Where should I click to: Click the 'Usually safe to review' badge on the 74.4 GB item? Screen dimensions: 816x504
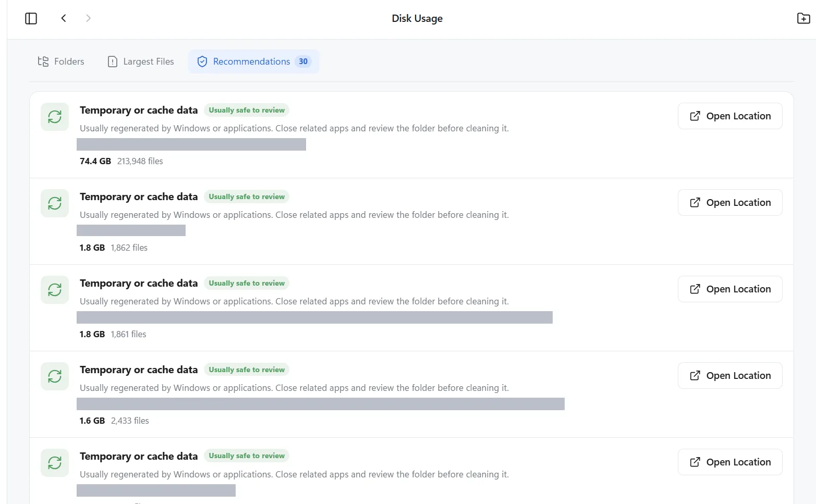[247, 110]
